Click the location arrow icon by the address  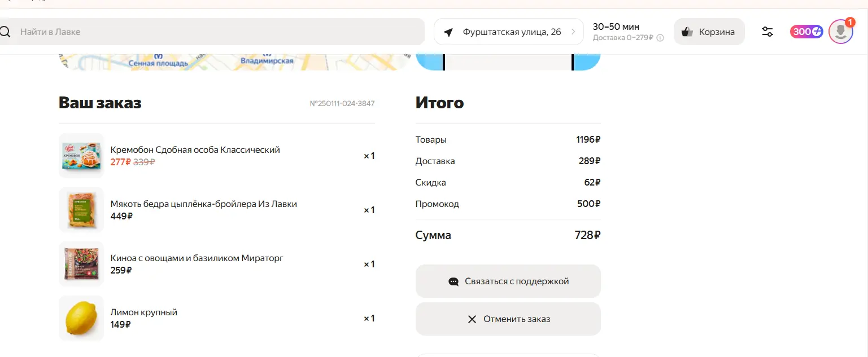click(x=448, y=32)
